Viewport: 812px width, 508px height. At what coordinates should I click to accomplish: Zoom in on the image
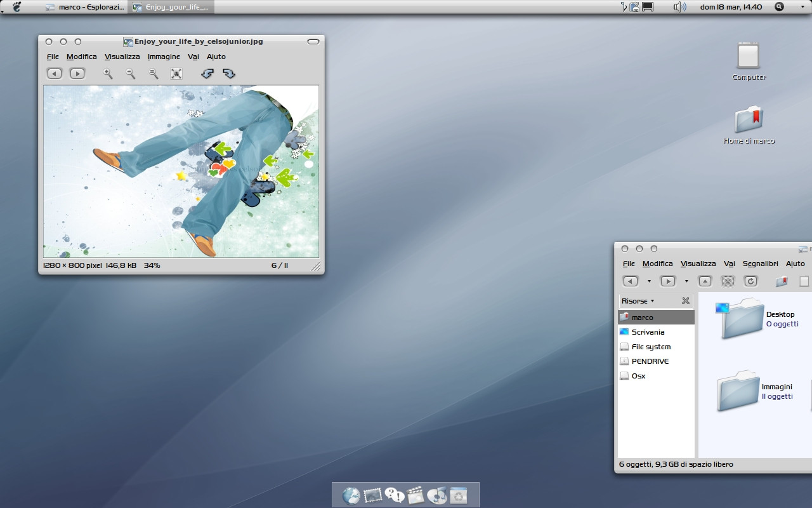108,74
